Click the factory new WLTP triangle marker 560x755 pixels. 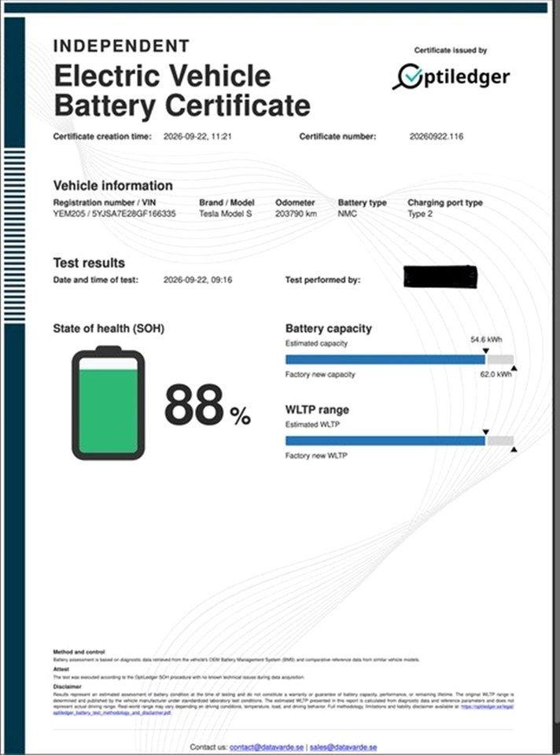[514, 450]
